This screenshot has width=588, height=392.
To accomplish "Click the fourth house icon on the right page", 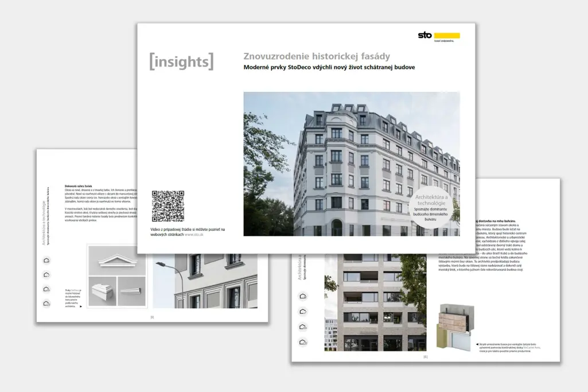I will click(303, 342).
